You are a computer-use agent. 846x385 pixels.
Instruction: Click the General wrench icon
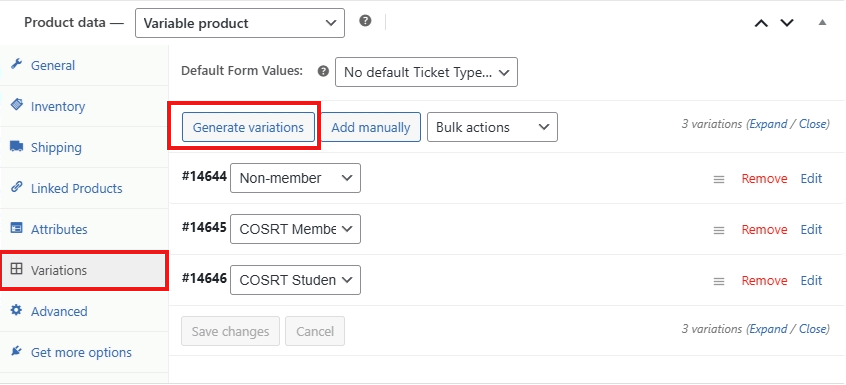click(x=17, y=64)
